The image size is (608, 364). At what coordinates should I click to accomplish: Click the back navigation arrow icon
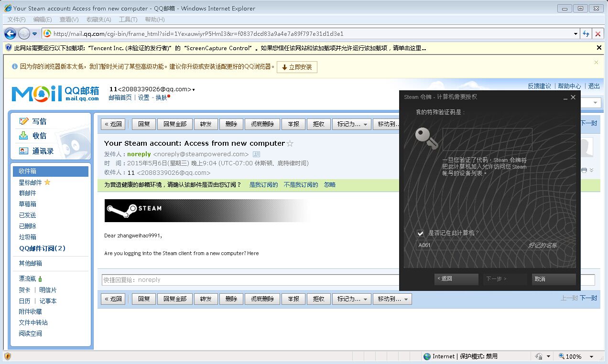pyautogui.click(x=11, y=33)
